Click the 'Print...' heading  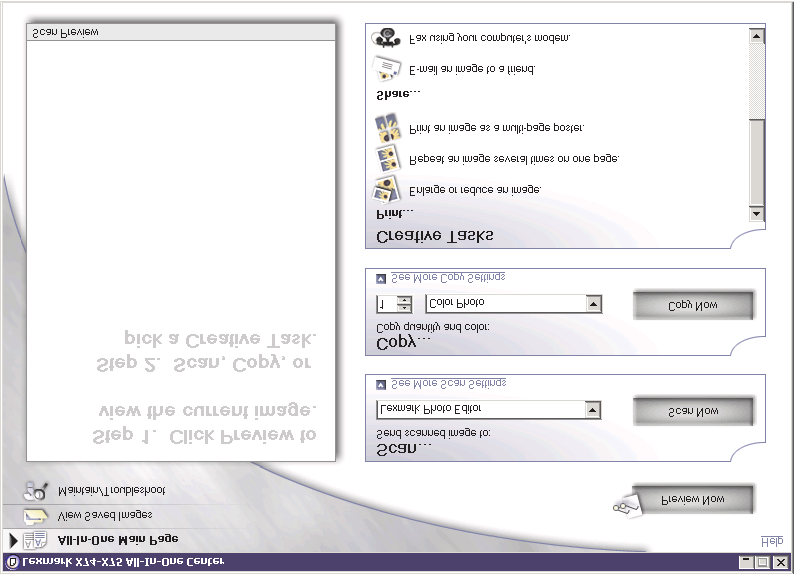(x=395, y=214)
